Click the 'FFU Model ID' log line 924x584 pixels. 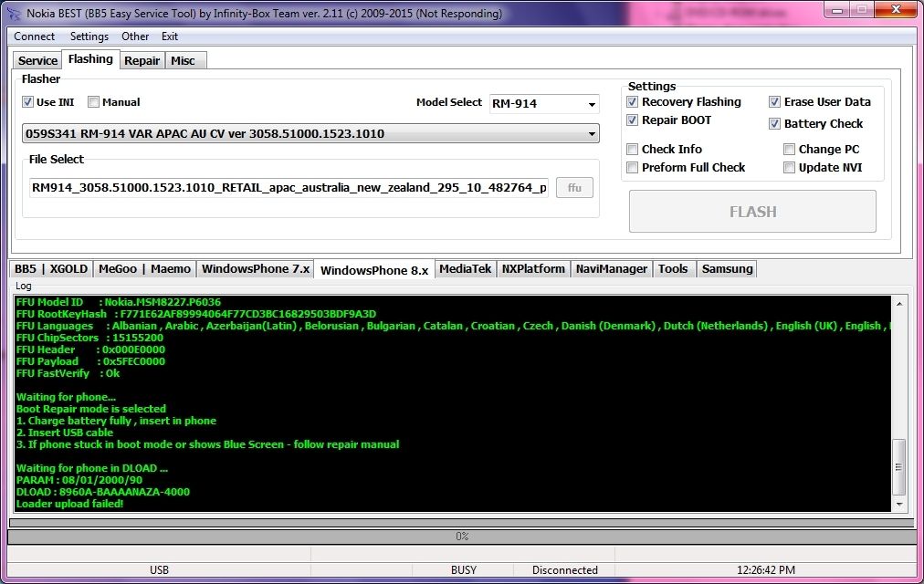119,302
